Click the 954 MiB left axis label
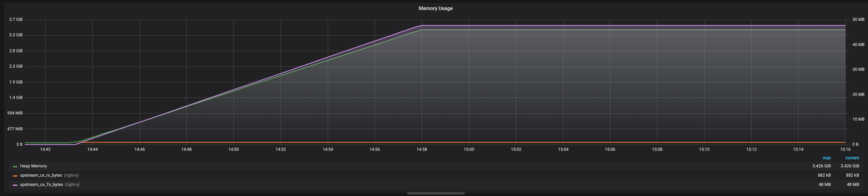This screenshot has height=196, width=868. [15, 113]
